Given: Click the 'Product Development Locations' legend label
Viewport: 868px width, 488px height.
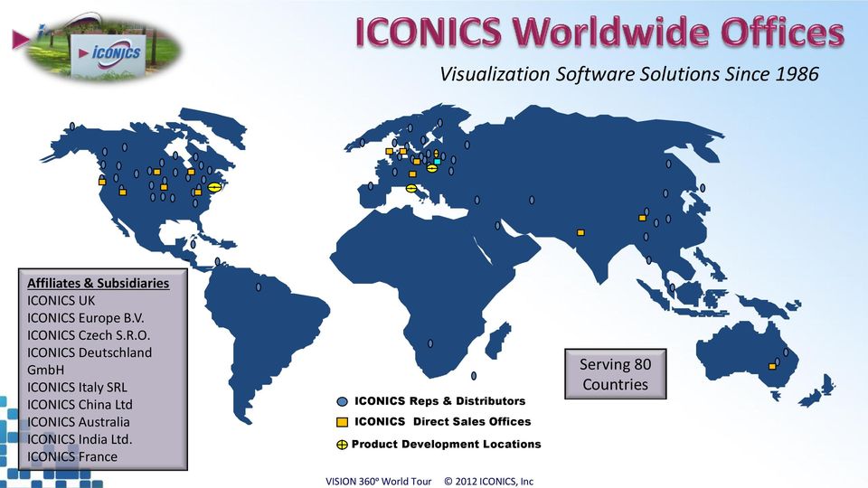Looking at the screenshot, I should tap(446, 445).
